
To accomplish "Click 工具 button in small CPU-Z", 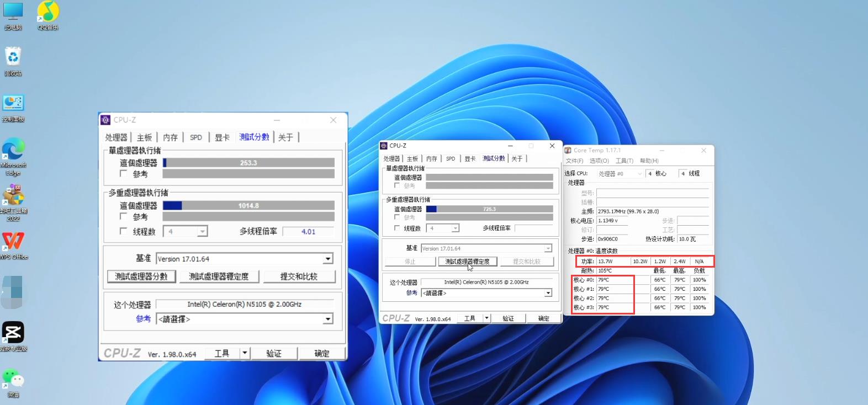I will pyautogui.click(x=470, y=318).
